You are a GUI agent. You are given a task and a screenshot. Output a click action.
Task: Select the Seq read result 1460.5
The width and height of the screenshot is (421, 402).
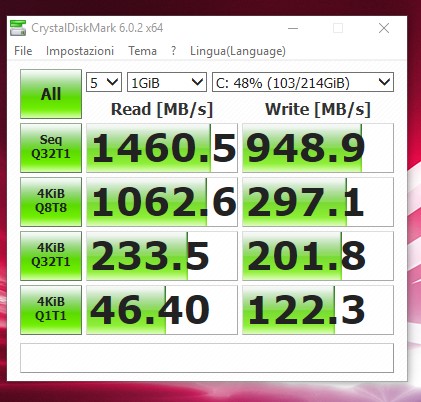pos(162,148)
